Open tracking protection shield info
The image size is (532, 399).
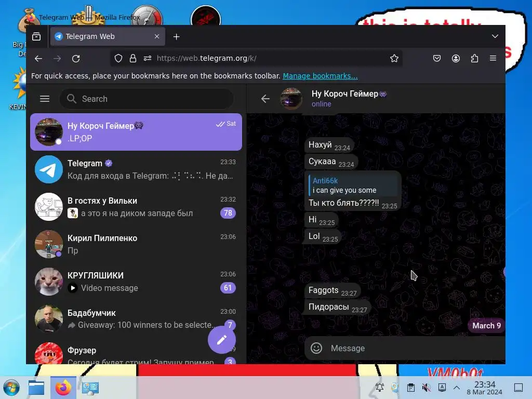118,58
